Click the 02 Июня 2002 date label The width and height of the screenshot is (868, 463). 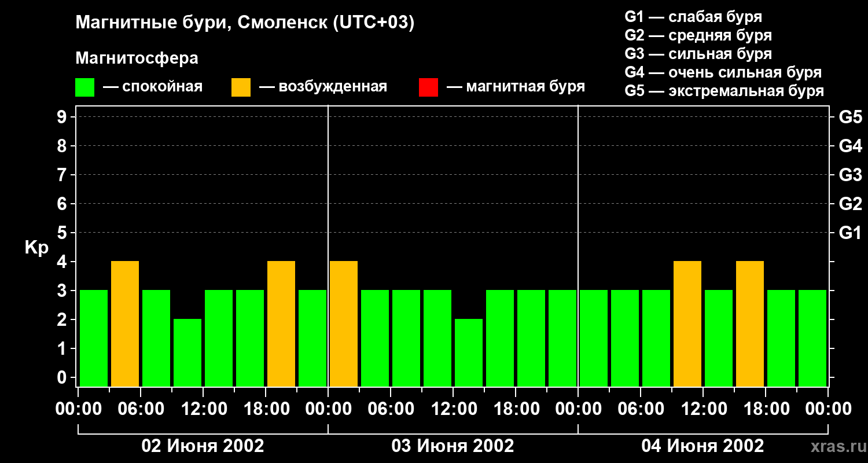[x=203, y=446]
